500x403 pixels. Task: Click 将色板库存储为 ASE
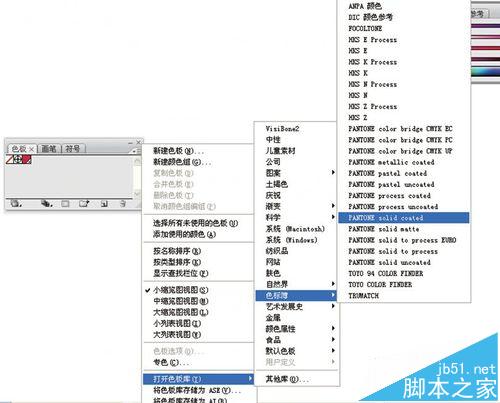coord(197,390)
